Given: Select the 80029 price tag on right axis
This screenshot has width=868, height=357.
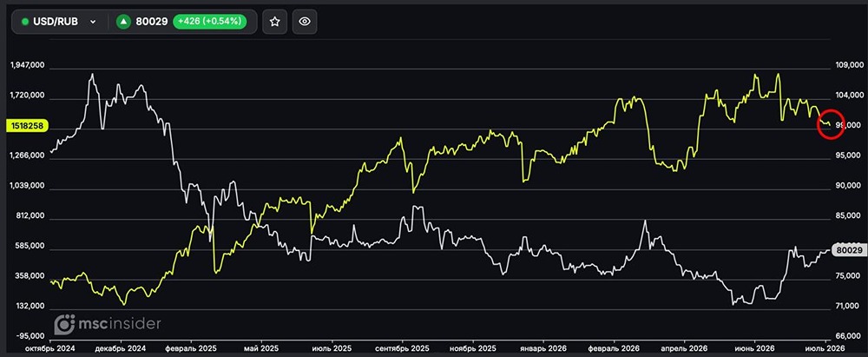Looking at the screenshot, I should click(850, 250).
